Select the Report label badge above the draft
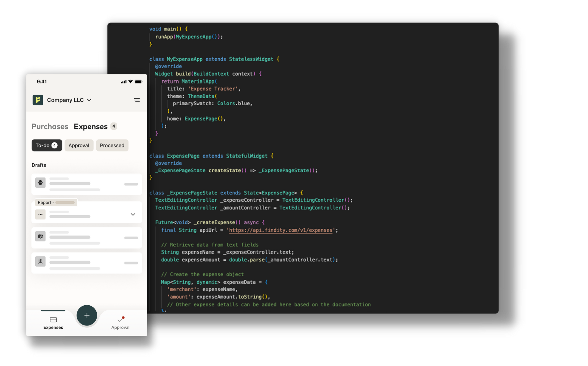 tap(56, 202)
